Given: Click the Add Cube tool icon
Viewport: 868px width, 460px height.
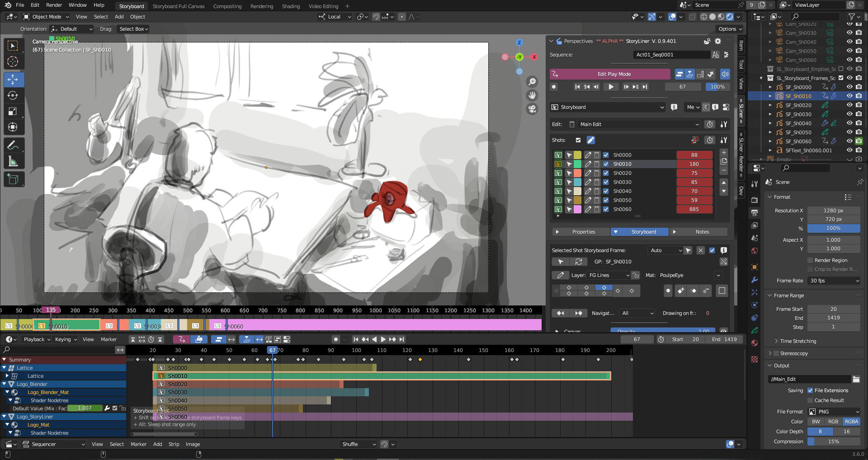Looking at the screenshot, I should [x=13, y=179].
